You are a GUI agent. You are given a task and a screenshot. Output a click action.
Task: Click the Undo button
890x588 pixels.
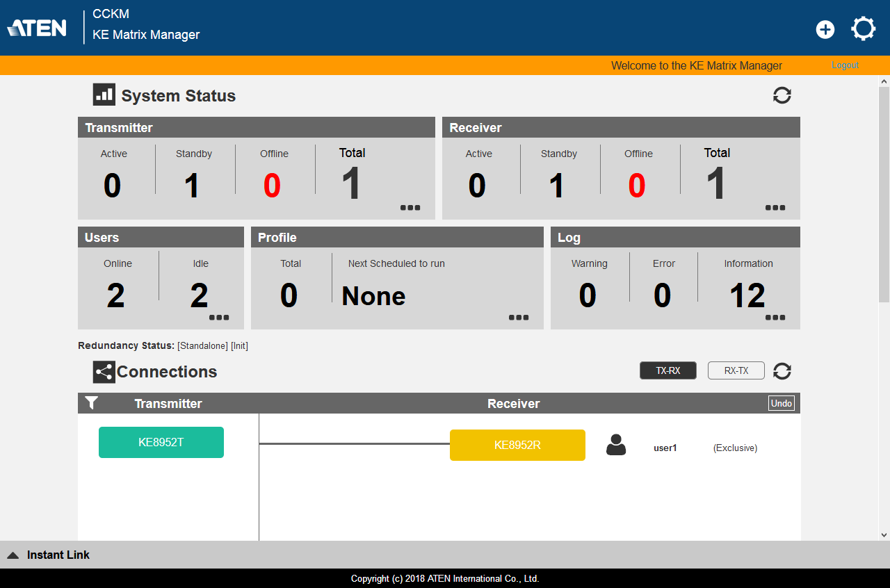point(782,403)
